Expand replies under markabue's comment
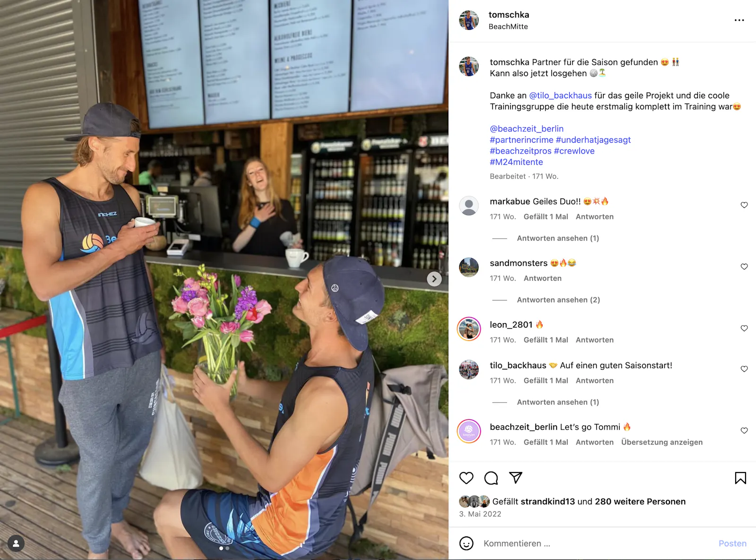 click(558, 238)
